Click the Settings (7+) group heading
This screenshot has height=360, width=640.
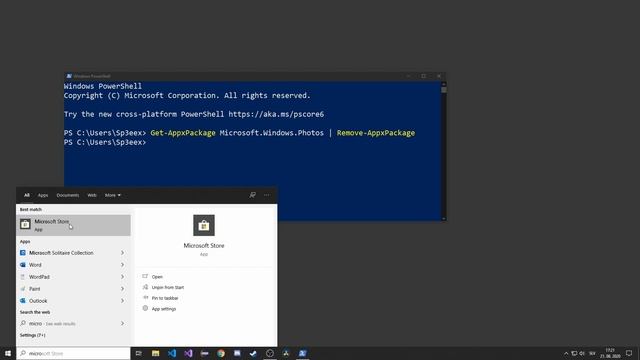coord(33,335)
